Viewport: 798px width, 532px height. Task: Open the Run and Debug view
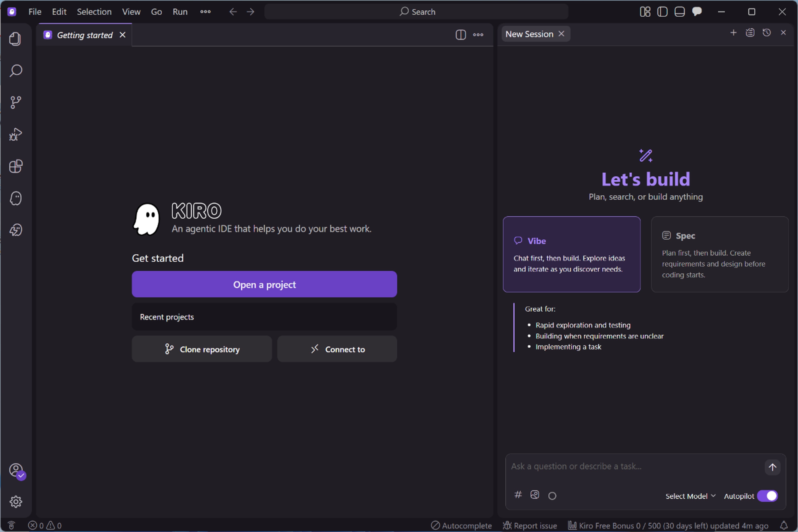(x=16, y=134)
